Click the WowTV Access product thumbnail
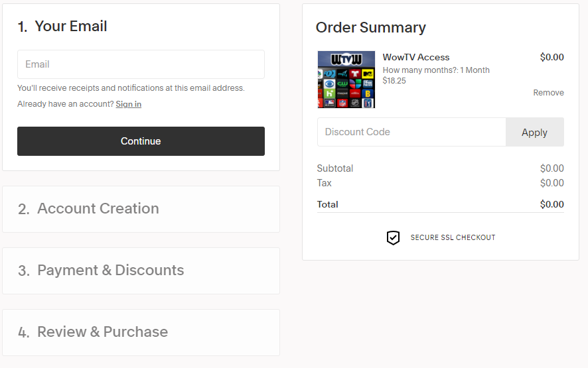Image resolution: width=588 pixels, height=368 pixels. [346, 80]
